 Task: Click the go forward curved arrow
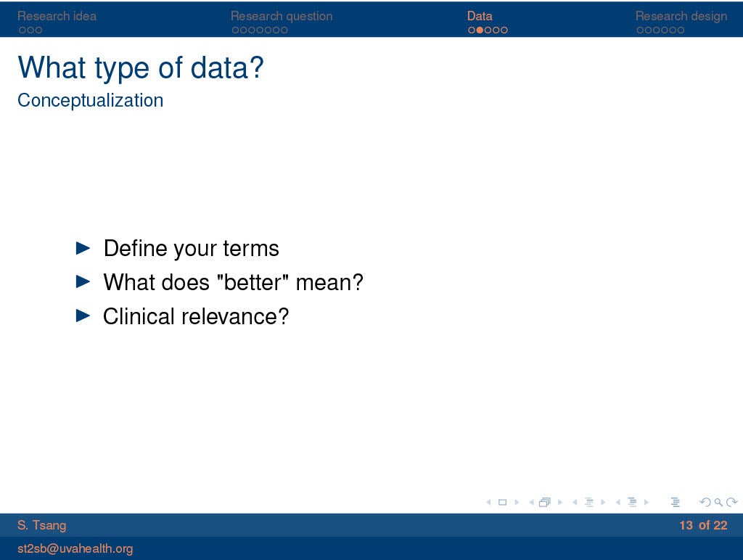pyautogui.click(x=731, y=502)
